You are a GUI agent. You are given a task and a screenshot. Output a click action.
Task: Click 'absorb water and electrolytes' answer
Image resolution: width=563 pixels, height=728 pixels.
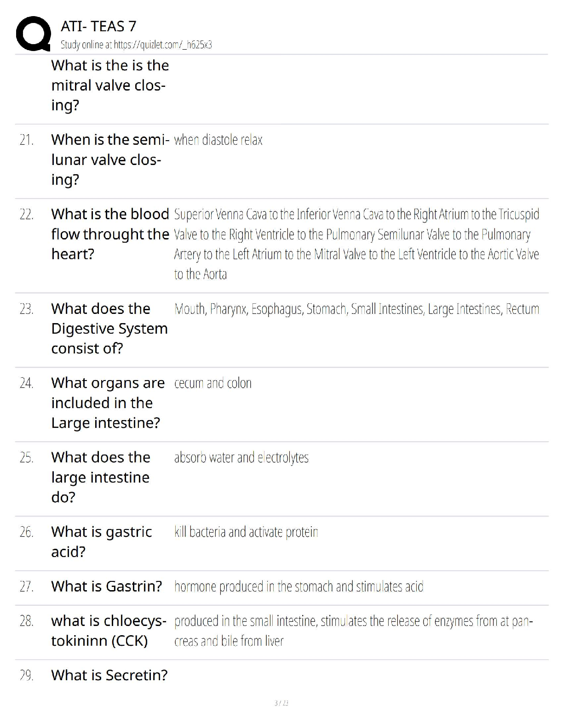(241, 458)
